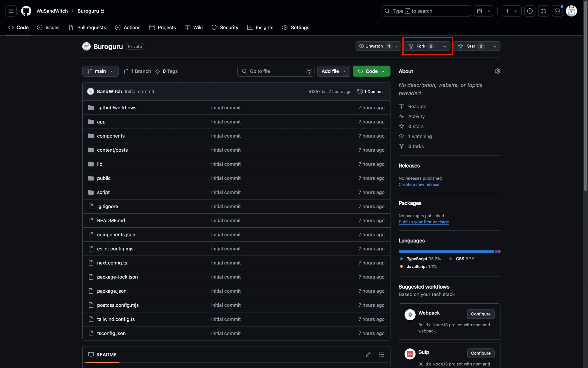Click the issues circle icon in header
Image resolution: width=588 pixels, height=368 pixels.
(530, 11)
